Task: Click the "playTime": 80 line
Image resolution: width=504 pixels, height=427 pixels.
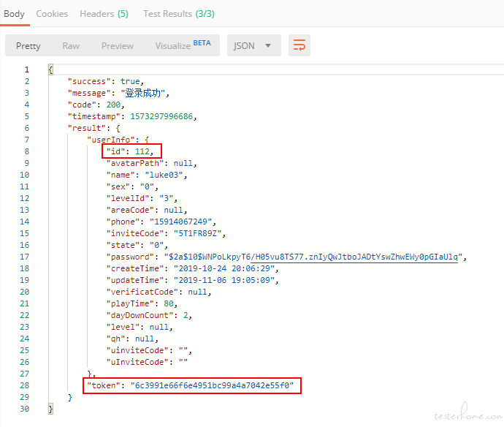Action: pyautogui.click(x=142, y=303)
